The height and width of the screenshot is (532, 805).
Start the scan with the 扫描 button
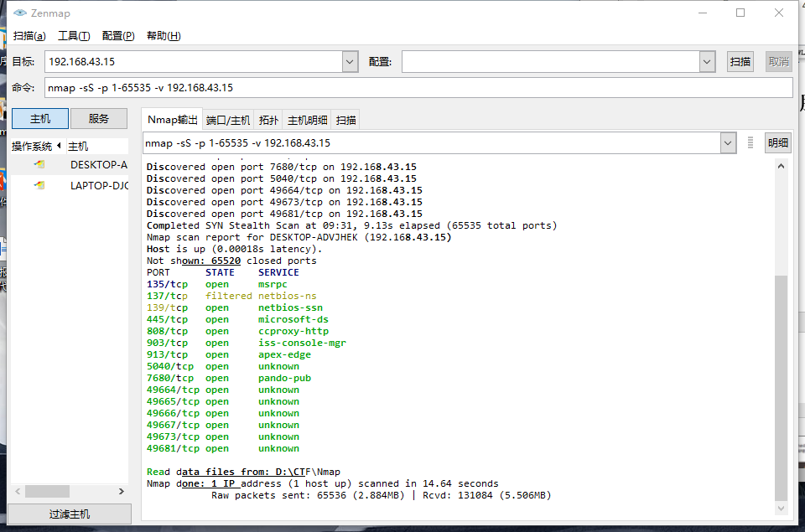(740, 61)
